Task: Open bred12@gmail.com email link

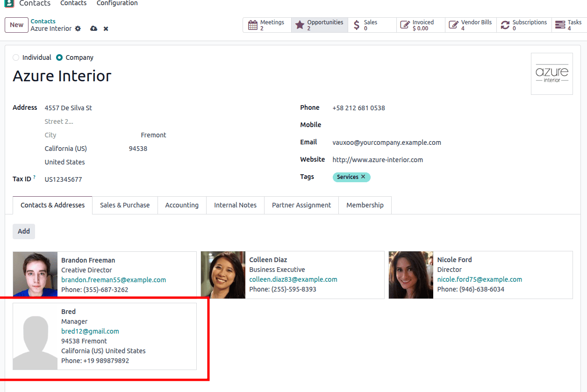Action: 90,331
